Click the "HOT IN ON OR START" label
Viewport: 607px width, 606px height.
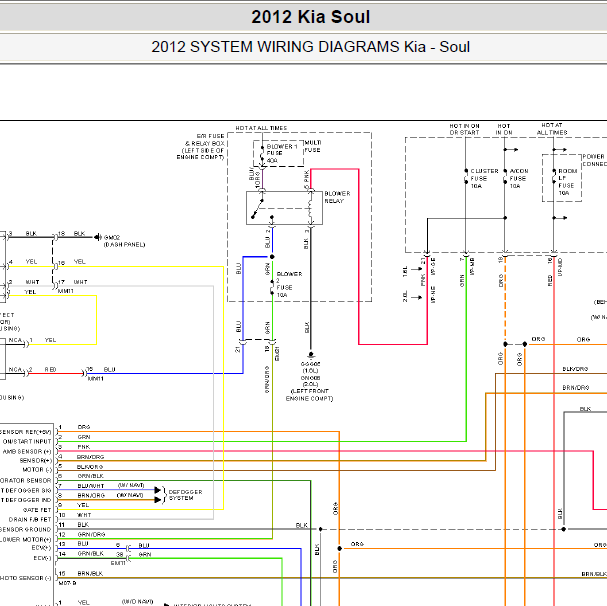pyautogui.click(x=464, y=129)
